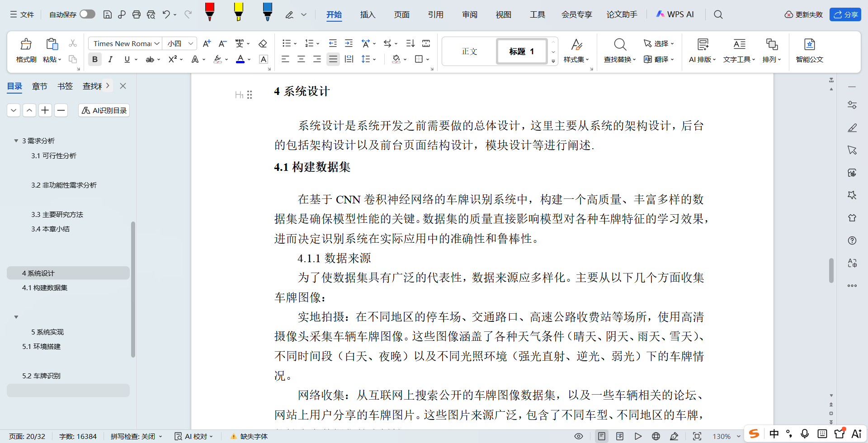This screenshot has width=868, height=443.
Task: Click the print icon
Action: click(x=137, y=14)
